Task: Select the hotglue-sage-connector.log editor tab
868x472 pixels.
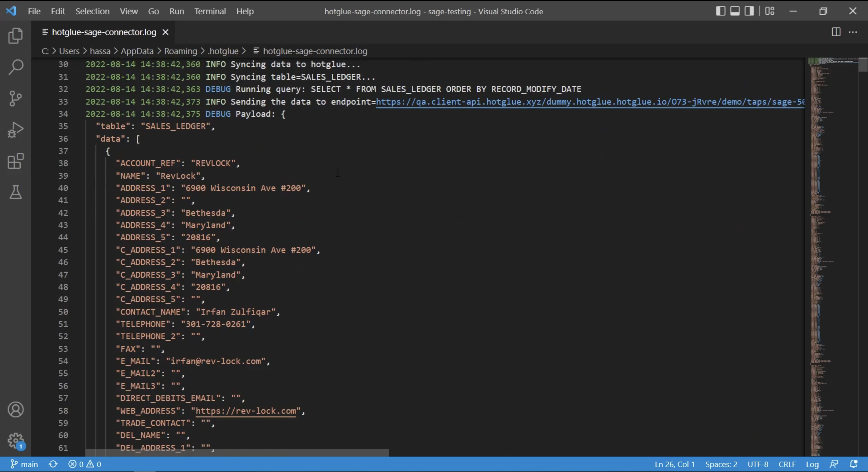Action: pos(104,32)
